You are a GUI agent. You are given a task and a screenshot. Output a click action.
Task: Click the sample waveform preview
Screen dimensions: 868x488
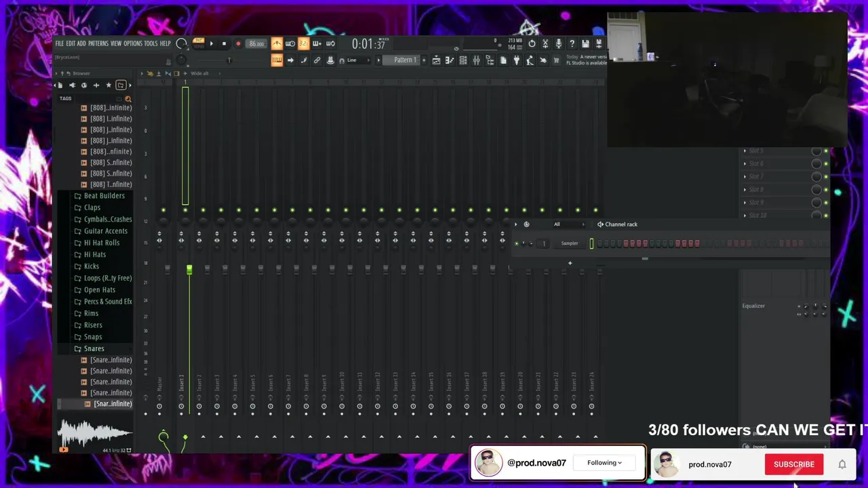pyautogui.click(x=95, y=434)
